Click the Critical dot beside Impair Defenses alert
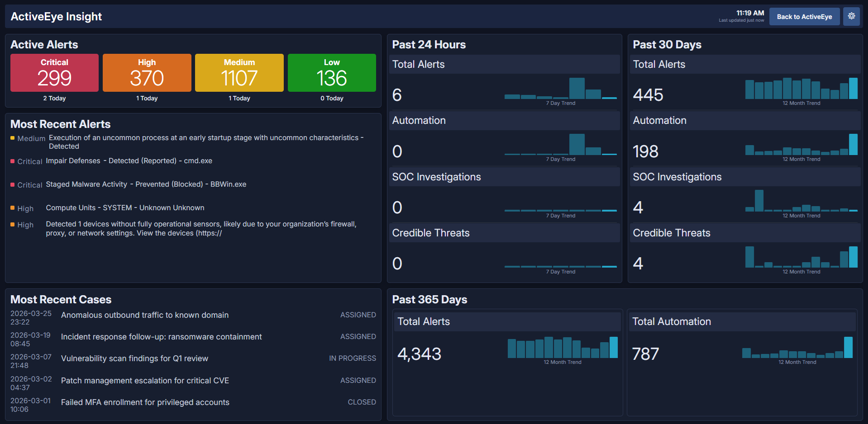This screenshot has height=424, width=868. (x=11, y=161)
